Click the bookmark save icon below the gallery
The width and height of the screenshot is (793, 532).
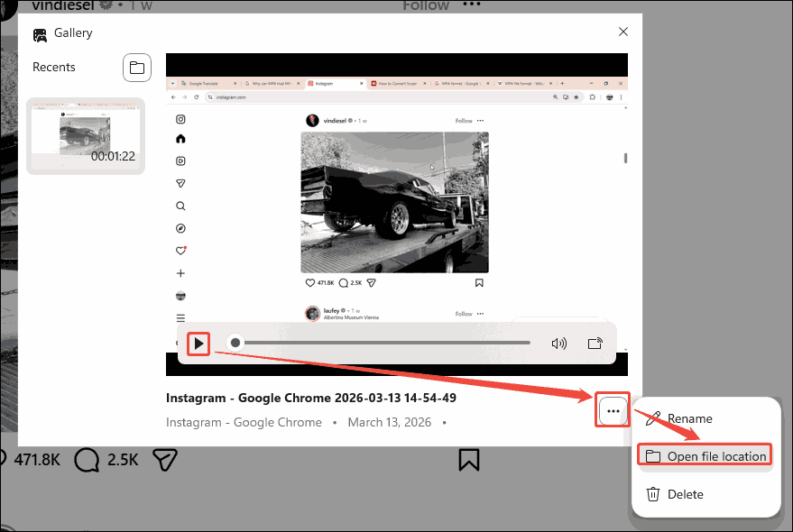469,460
